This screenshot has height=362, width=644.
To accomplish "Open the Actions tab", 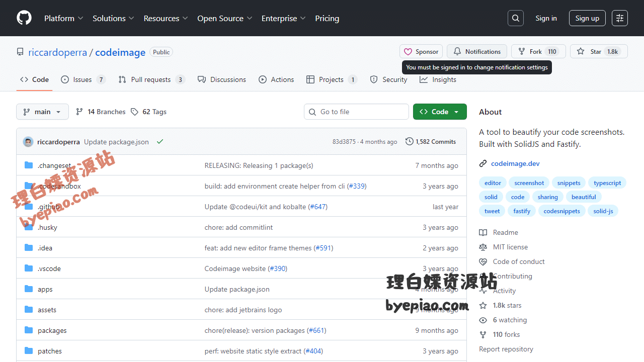I will point(276,79).
